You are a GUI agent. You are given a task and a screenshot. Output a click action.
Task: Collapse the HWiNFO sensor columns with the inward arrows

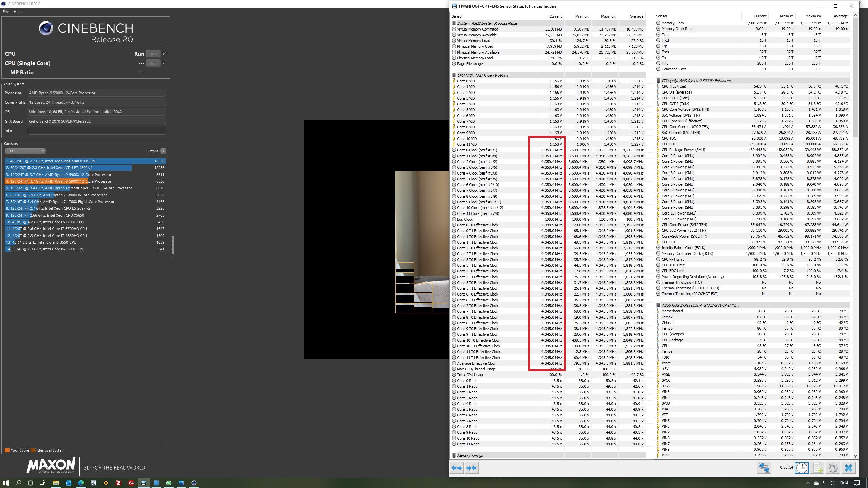point(471,468)
